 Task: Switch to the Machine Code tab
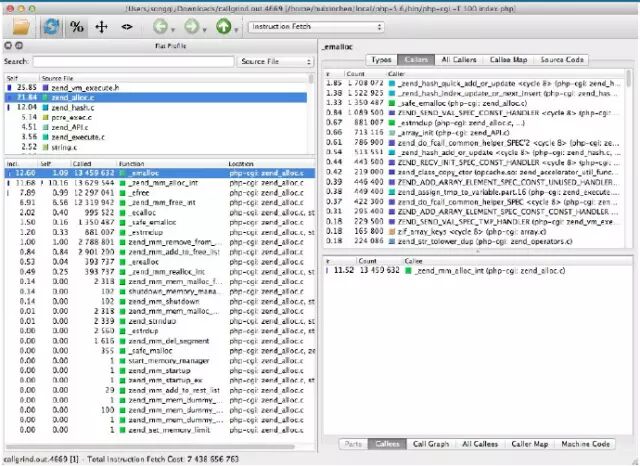click(585, 444)
